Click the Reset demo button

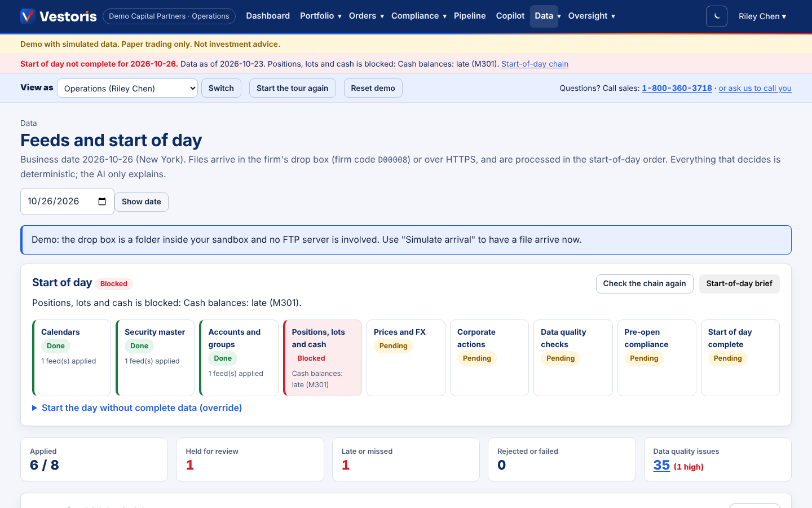(373, 88)
